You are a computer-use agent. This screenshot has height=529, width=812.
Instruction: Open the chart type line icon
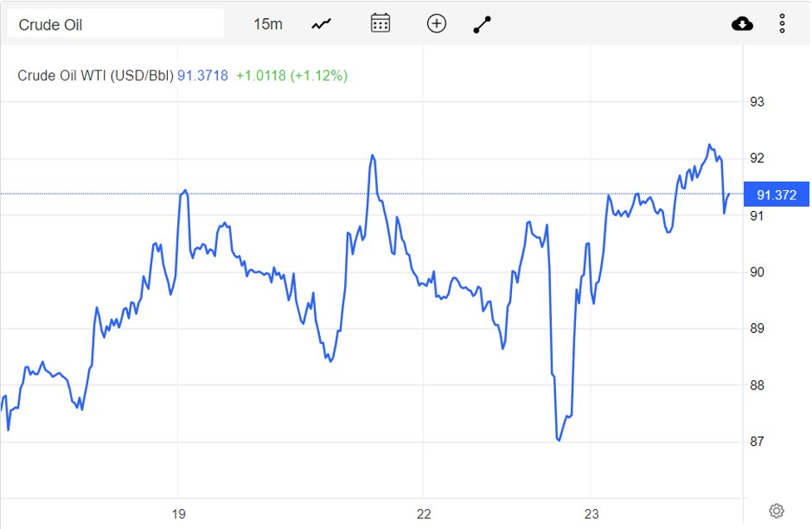tap(322, 24)
